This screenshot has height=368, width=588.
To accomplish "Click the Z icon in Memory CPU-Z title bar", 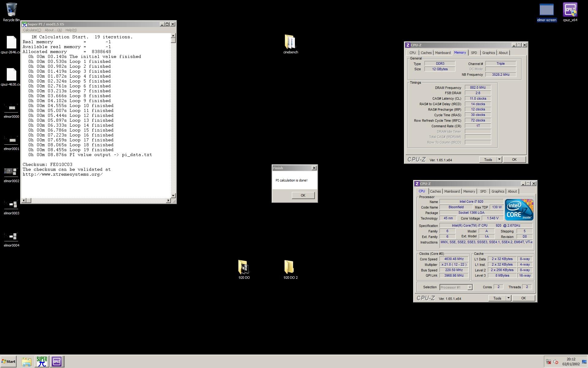I will click(408, 45).
